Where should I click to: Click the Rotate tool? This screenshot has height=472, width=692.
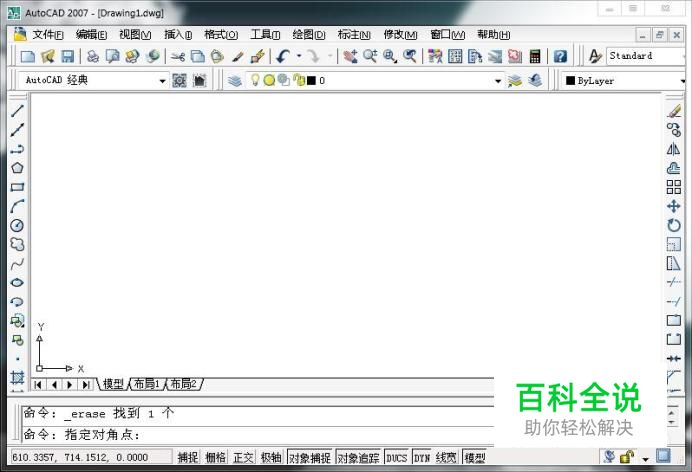[x=673, y=225]
